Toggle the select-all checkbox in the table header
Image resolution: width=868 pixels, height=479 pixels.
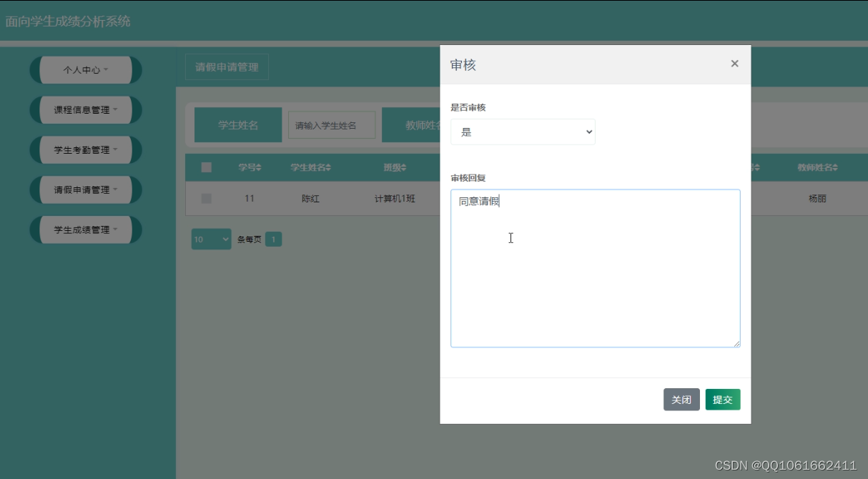(x=207, y=167)
